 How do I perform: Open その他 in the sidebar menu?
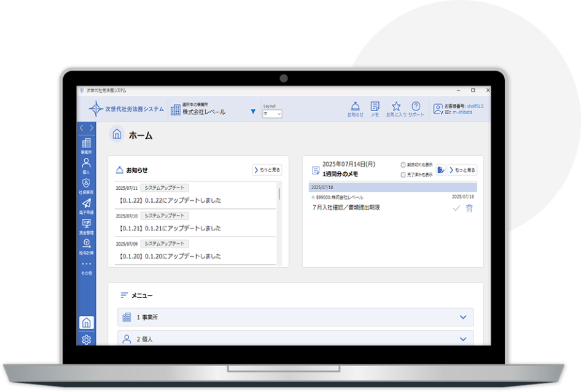click(87, 266)
